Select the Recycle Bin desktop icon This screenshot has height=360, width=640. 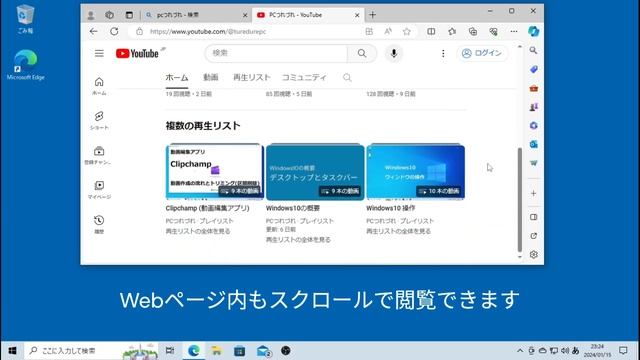25,19
